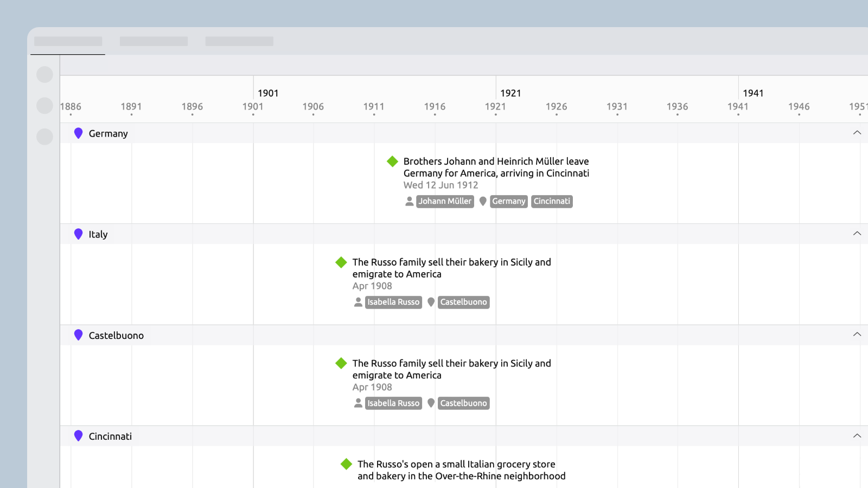
Task: Click the bottom circular sidebar button
Action: point(44,137)
